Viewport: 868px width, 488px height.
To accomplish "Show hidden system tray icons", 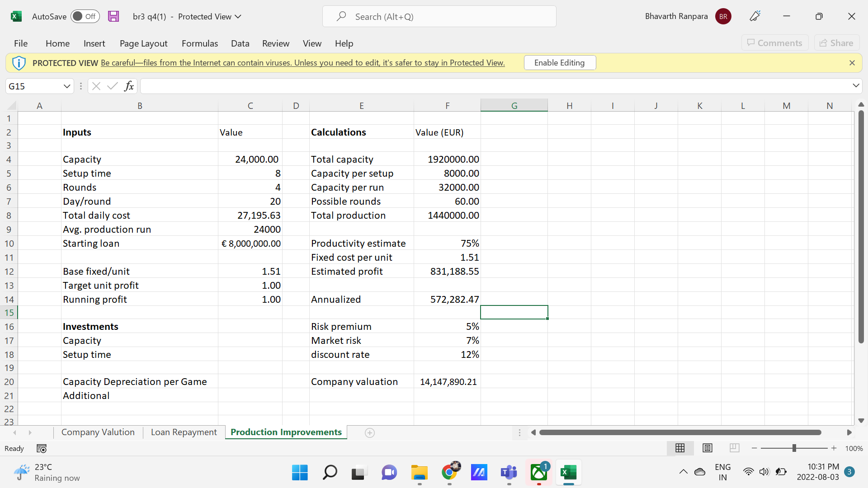I will (x=683, y=472).
